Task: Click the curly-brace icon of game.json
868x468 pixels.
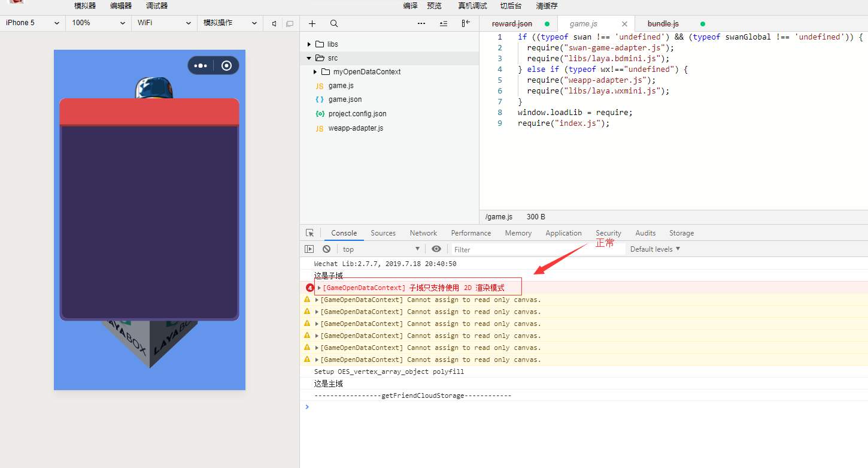Action: coord(320,99)
